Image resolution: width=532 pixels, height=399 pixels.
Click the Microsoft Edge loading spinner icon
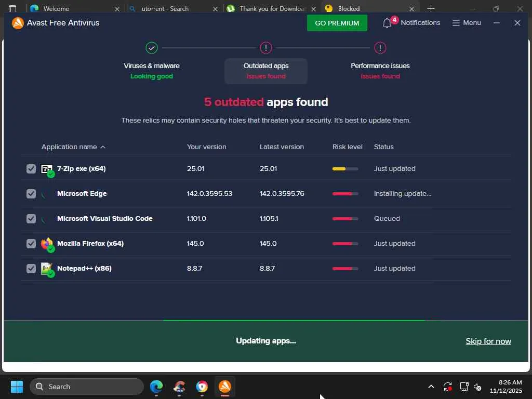pos(44,194)
